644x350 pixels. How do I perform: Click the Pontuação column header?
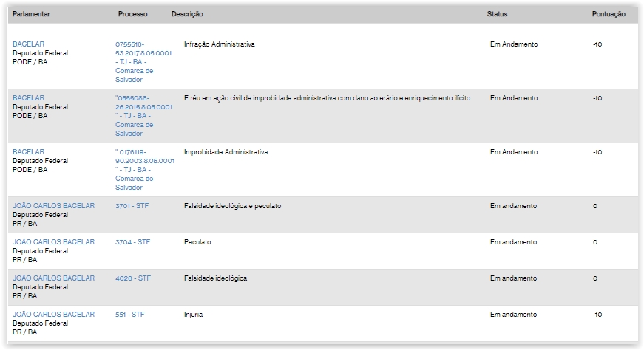(x=609, y=15)
